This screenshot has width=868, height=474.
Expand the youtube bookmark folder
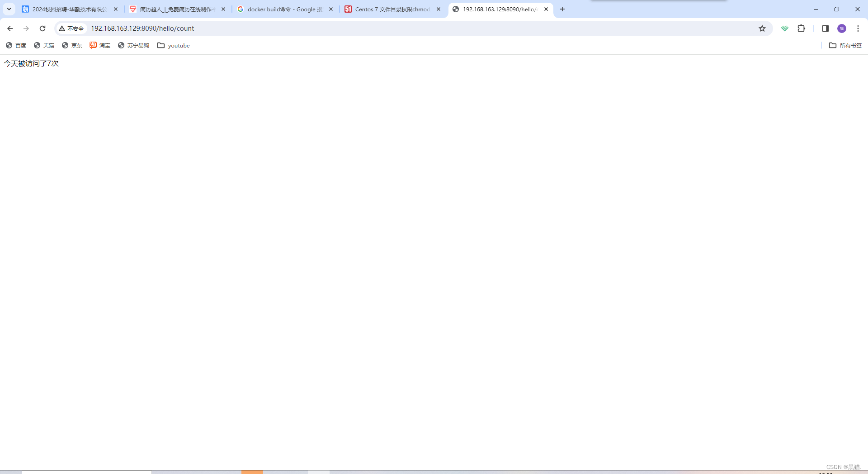coord(174,45)
